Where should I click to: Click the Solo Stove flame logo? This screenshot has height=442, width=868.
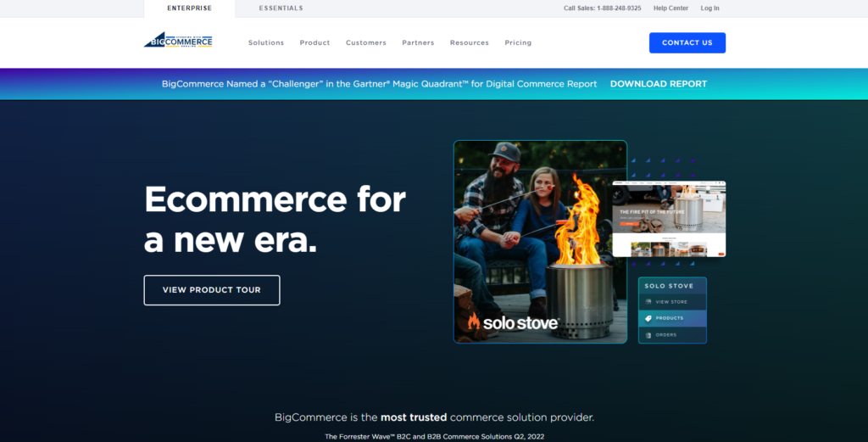(473, 322)
